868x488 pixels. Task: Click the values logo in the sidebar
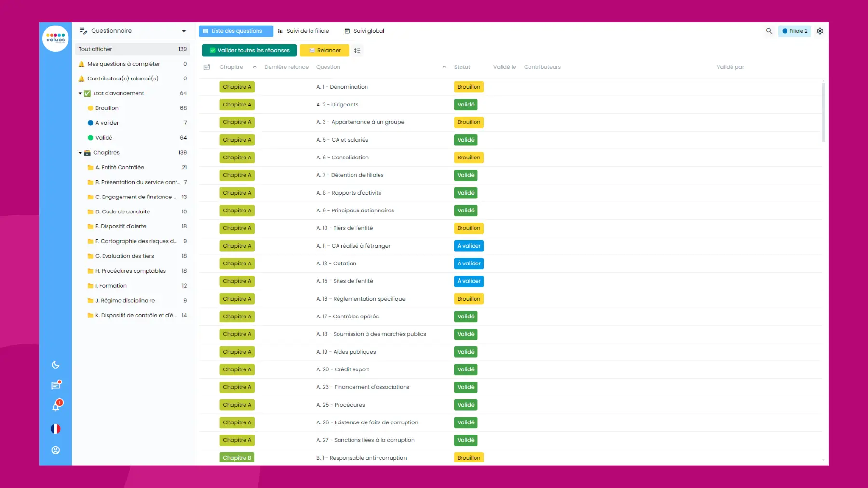click(55, 38)
